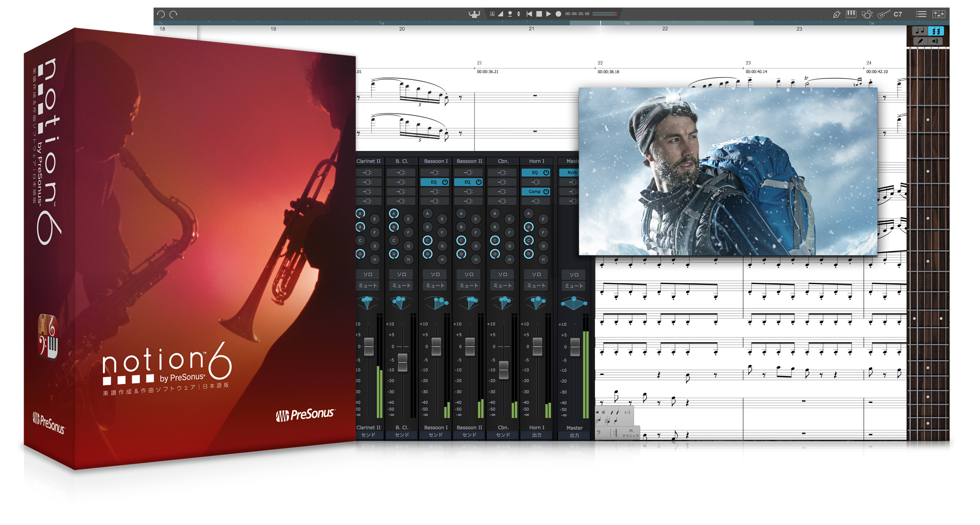Open the fourth insert slot on Cbn.

tap(502, 201)
